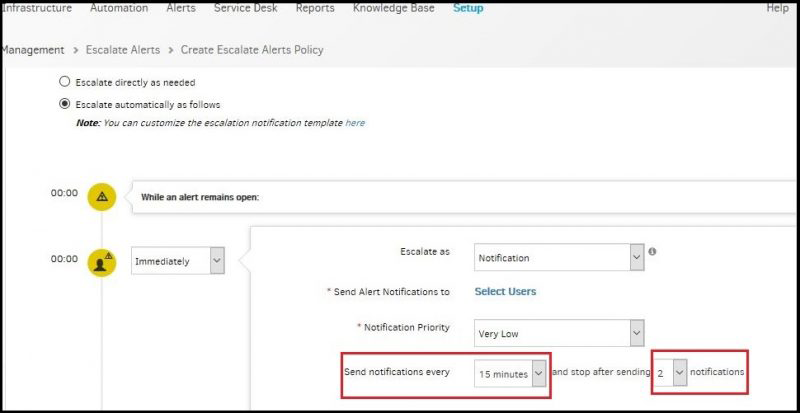Click '* Send Alert Notifications to' label
The width and height of the screenshot is (800, 413).
[x=388, y=292]
